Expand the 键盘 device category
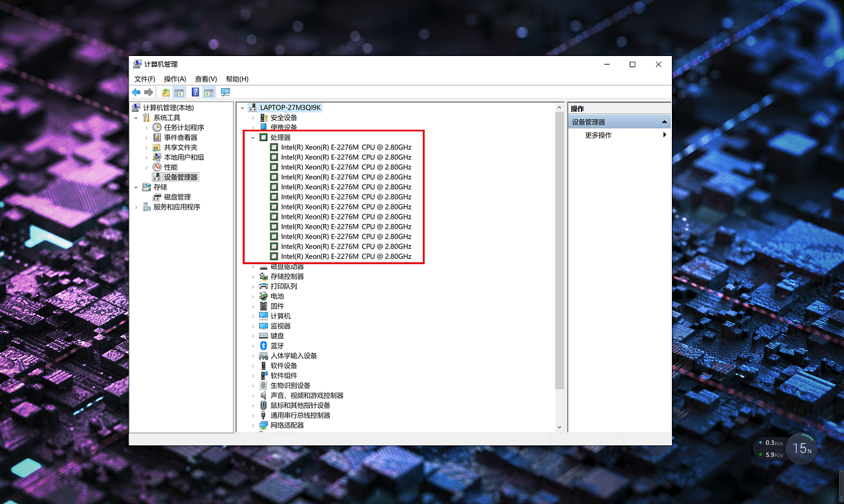 (253, 336)
